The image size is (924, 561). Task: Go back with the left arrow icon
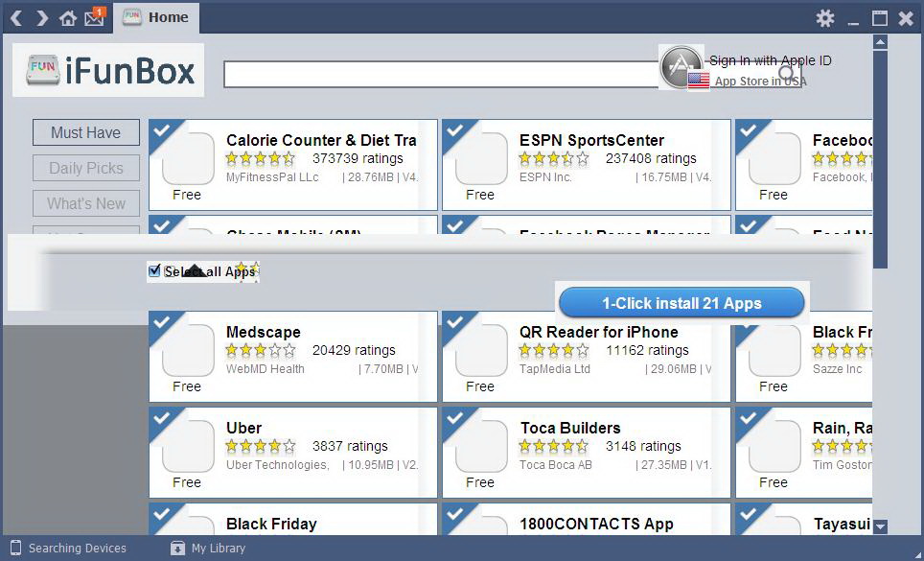pos(16,18)
